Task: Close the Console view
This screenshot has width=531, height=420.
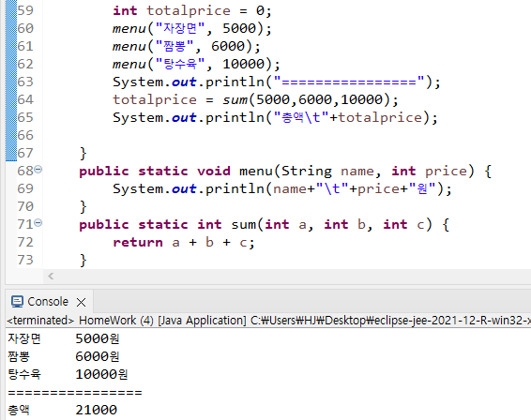Action: click(x=82, y=302)
